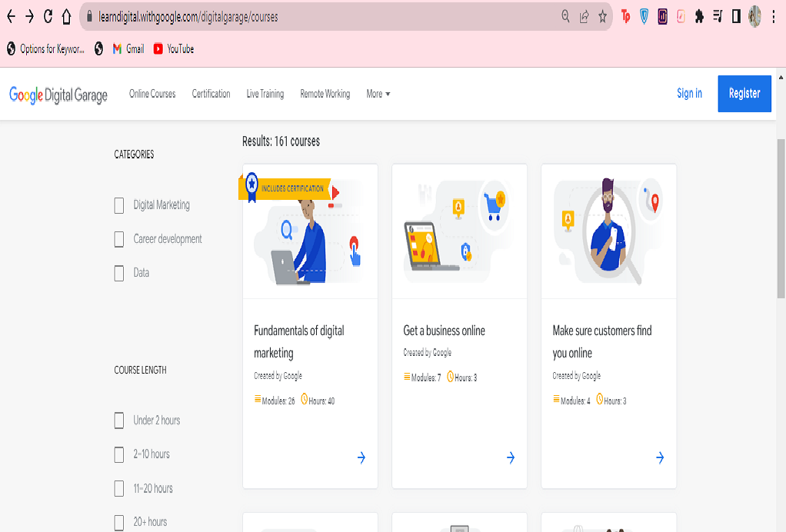Open the Remote Working menu item
This screenshot has height=532, width=786.
coord(325,94)
